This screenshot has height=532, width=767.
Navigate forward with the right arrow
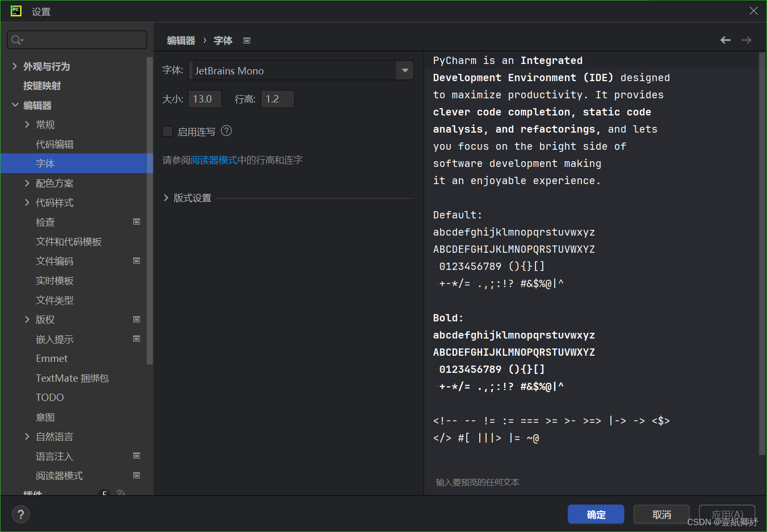746,40
